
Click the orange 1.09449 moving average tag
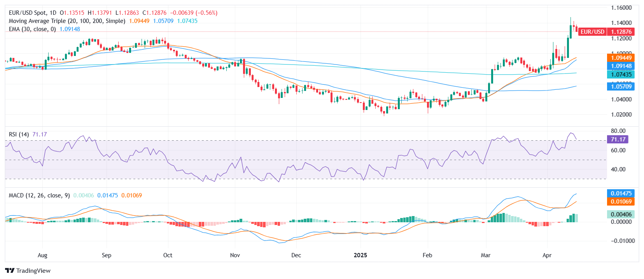point(621,58)
